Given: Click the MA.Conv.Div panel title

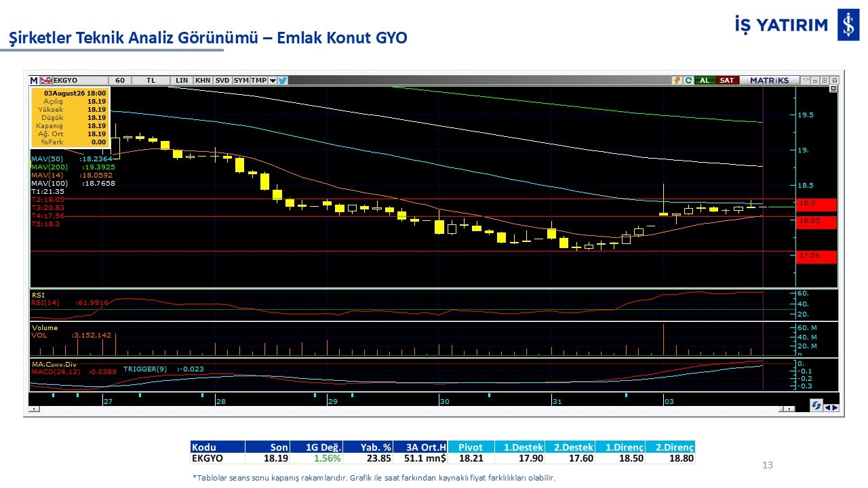Looking at the screenshot, I should (x=54, y=363).
